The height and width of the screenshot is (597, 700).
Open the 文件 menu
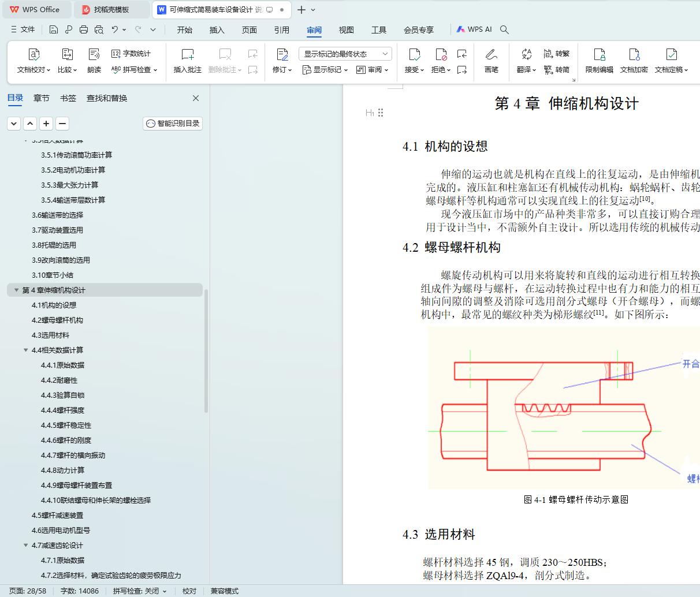pyautogui.click(x=23, y=29)
